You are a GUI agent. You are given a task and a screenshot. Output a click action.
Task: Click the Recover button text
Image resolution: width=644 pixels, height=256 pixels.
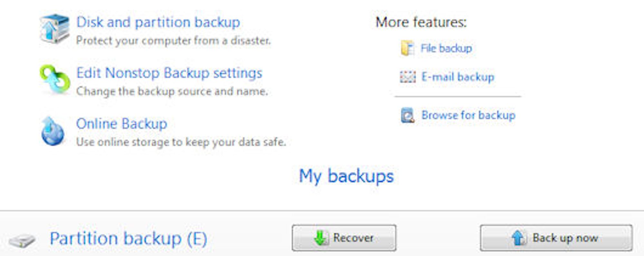353,238
